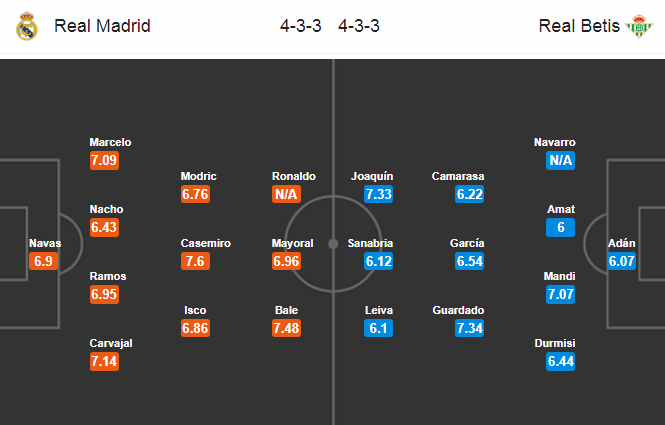
Task: Click the Modric player name
Action: 198,176
